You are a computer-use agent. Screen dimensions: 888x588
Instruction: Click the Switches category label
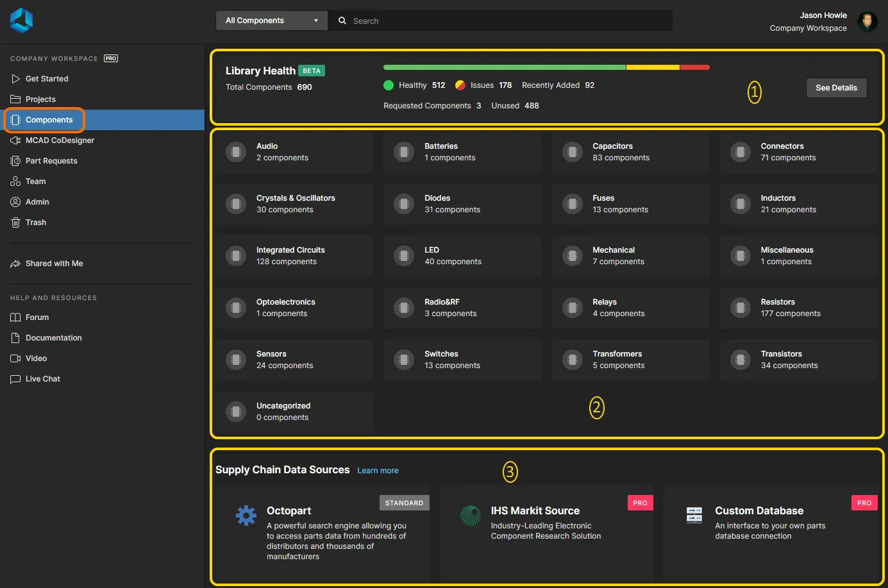(x=441, y=354)
